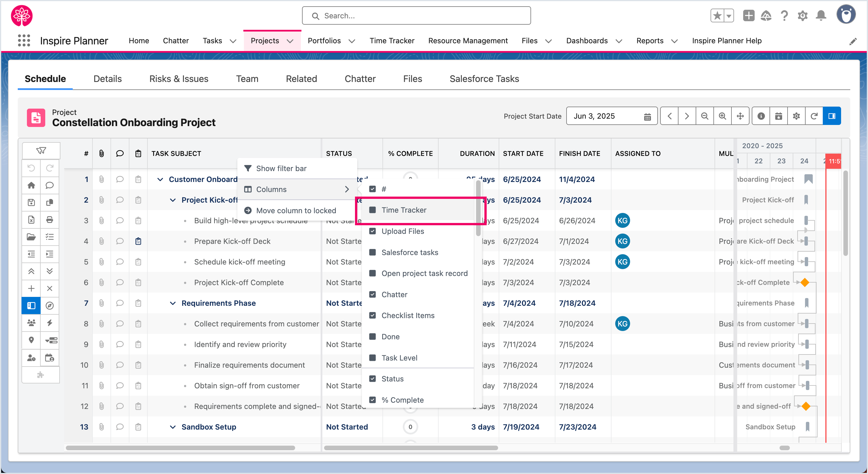This screenshot has width=868, height=474.
Task: Open the Dashboards nav dropdown arrow
Action: 619,41
